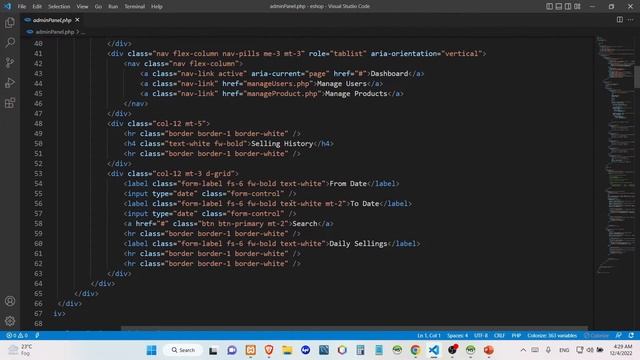Click Colorize variables status item
This screenshot has width=640, height=360.
[x=552, y=335]
